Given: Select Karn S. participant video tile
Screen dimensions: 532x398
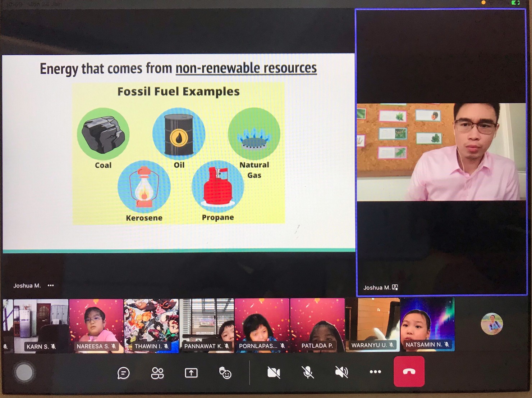Looking at the screenshot, I should point(41,326).
